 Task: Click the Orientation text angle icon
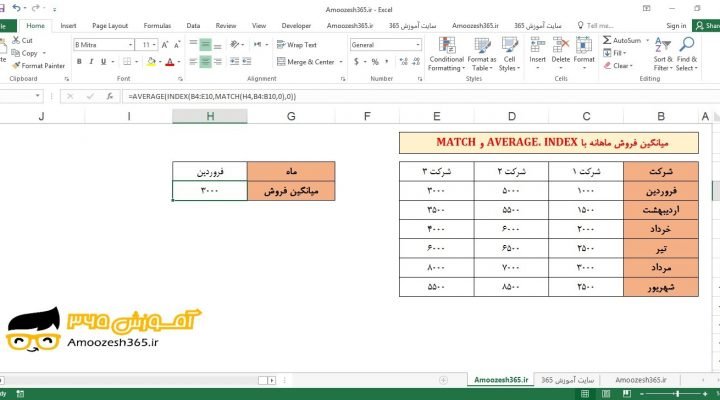235,44
